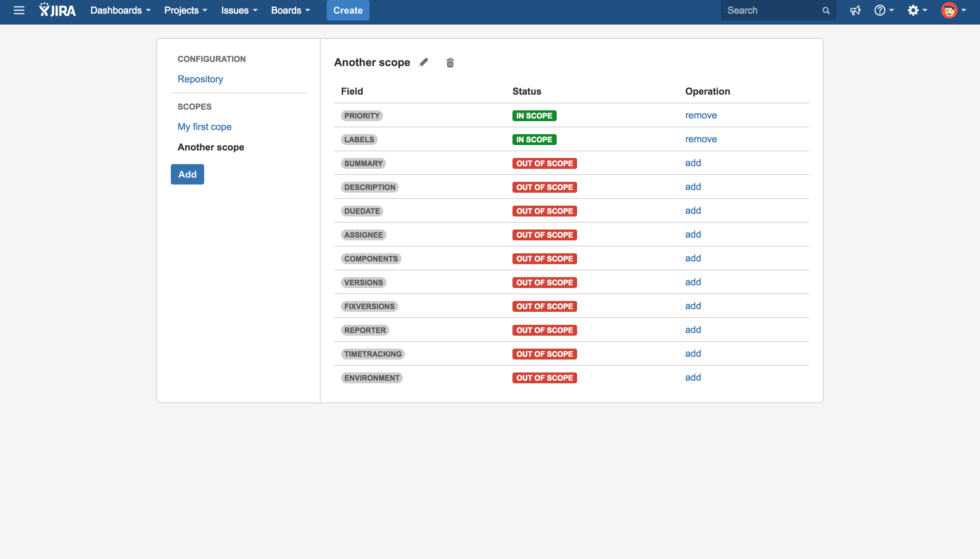Click the Add scope button
This screenshot has width=980, height=559.
[187, 174]
